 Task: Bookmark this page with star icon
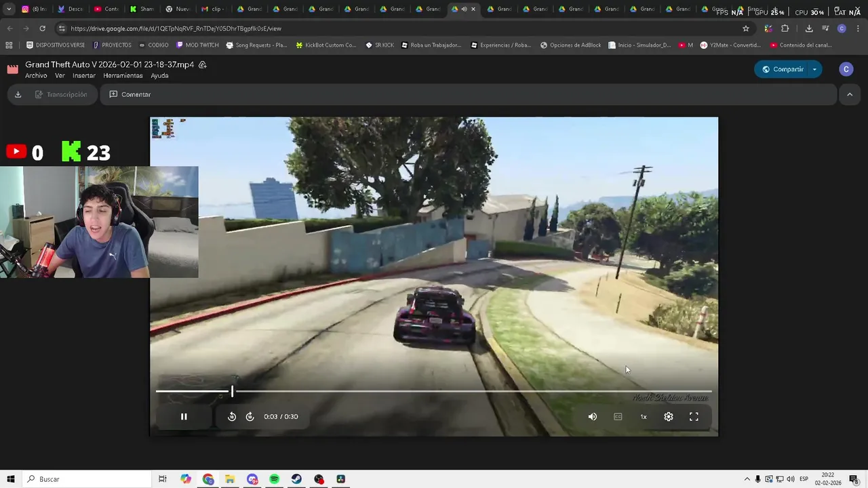point(746,28)
